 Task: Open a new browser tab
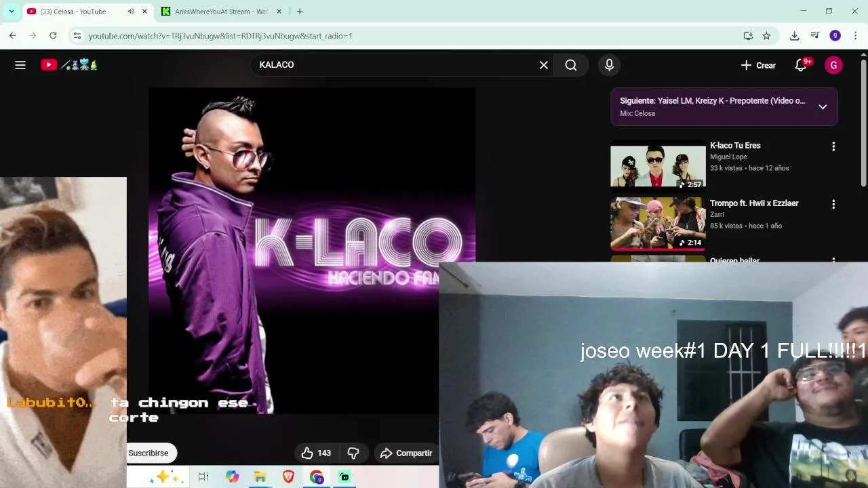300,12
